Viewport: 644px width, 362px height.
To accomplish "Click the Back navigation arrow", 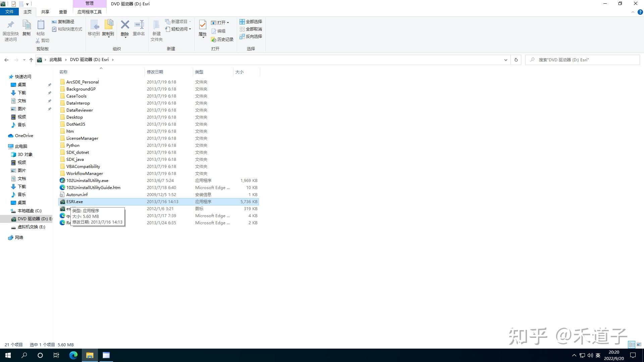I will [6, 60].
